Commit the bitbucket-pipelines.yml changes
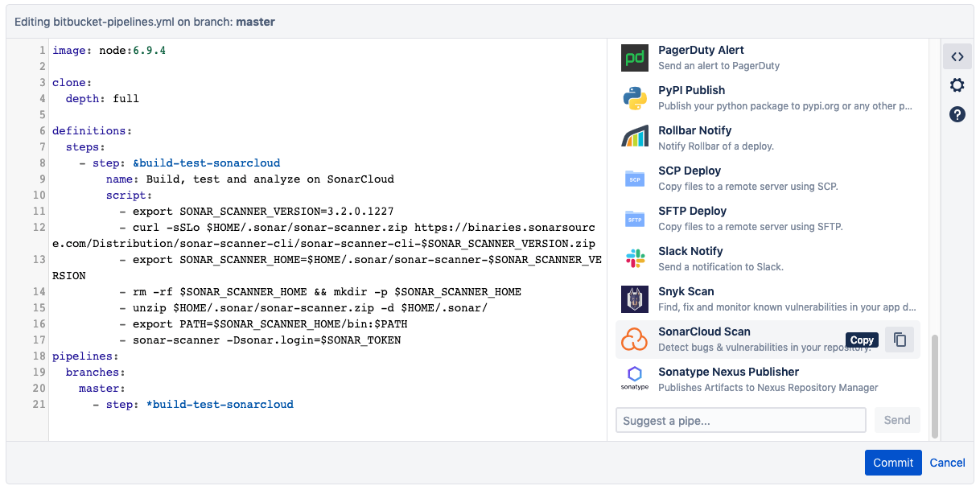The width and height of the screenshot is (980, 490). [x=893, y=463]
